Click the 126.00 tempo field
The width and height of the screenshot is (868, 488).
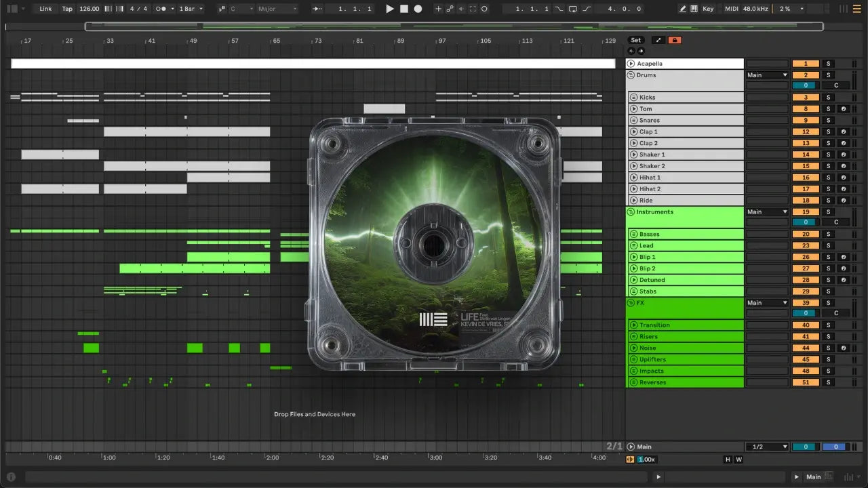(x=88, y=9)
